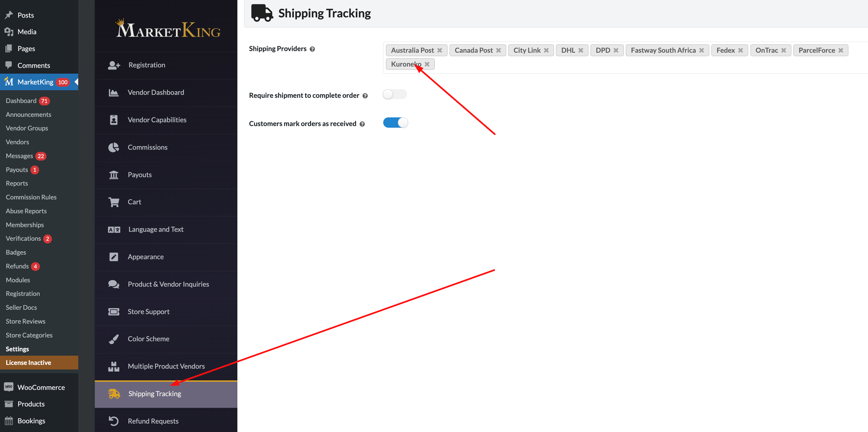This screenshot has width=868, height=432.
Task: Remove DPD provider tag
Action: pos(616,50)
